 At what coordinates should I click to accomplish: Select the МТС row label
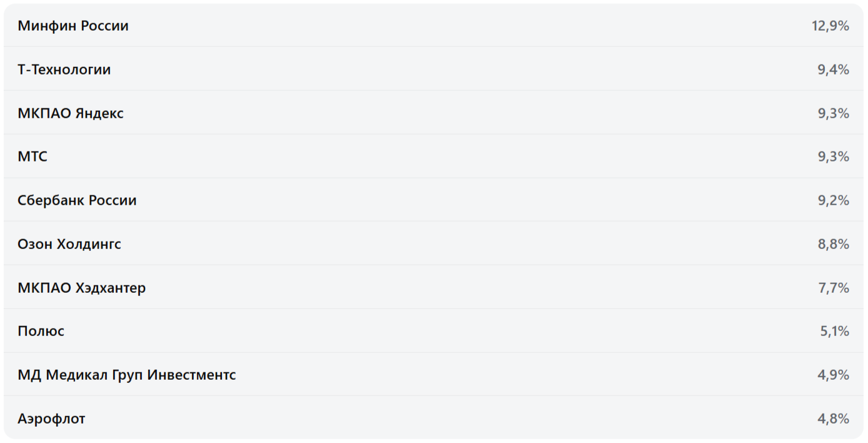coord(33,156)
